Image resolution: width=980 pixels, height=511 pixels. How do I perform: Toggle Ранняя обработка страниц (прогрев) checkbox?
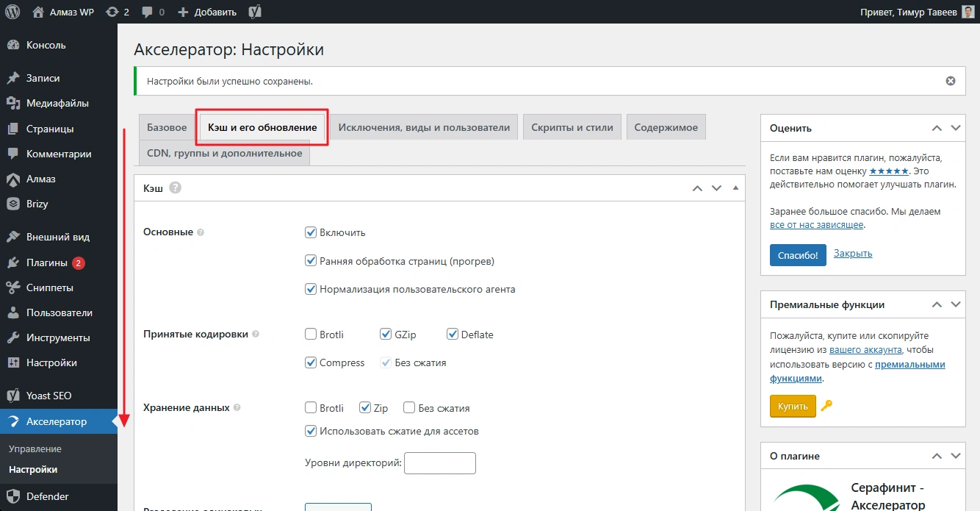(311, 261)
